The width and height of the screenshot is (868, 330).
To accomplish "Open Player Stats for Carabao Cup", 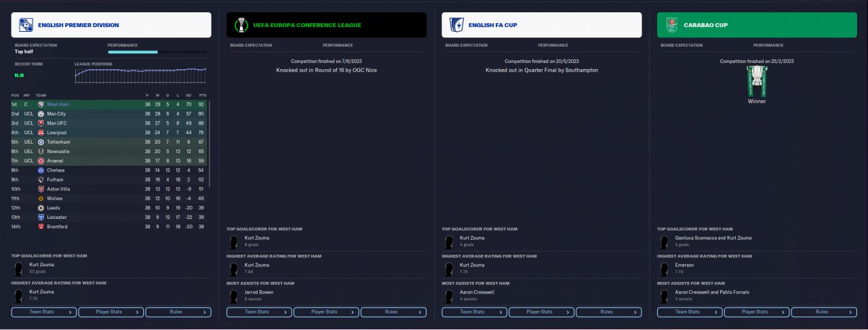I will point(756,312).
